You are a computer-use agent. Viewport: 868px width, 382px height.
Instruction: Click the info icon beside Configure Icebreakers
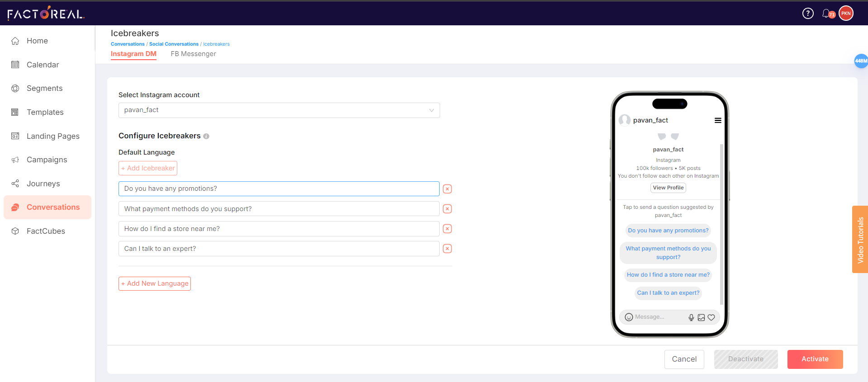(206, 136)
